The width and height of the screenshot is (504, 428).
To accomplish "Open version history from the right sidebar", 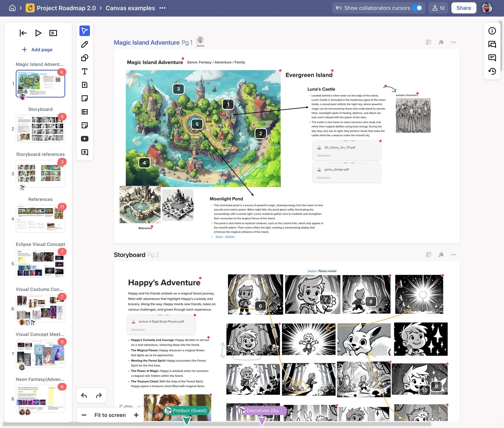I will point(492,71).
